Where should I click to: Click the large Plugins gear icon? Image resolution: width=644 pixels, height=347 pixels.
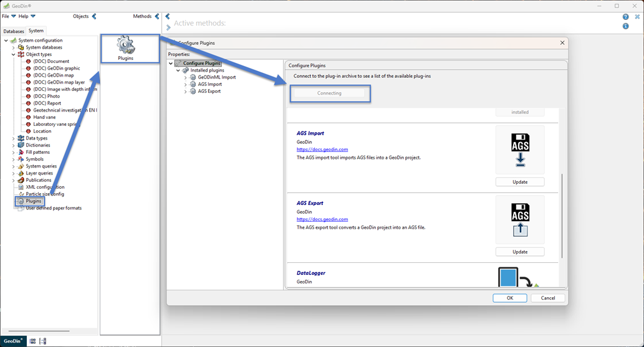pos(126,45)
